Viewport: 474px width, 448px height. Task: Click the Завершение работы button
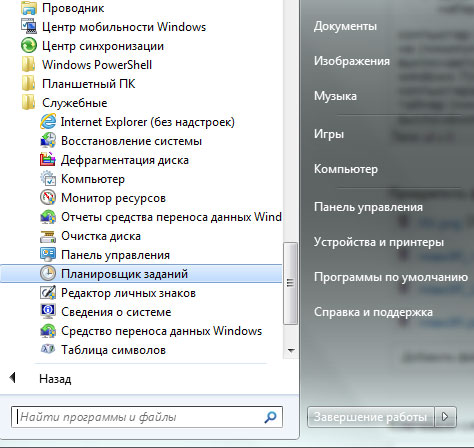pyautogui.click(x=370, y=417)
